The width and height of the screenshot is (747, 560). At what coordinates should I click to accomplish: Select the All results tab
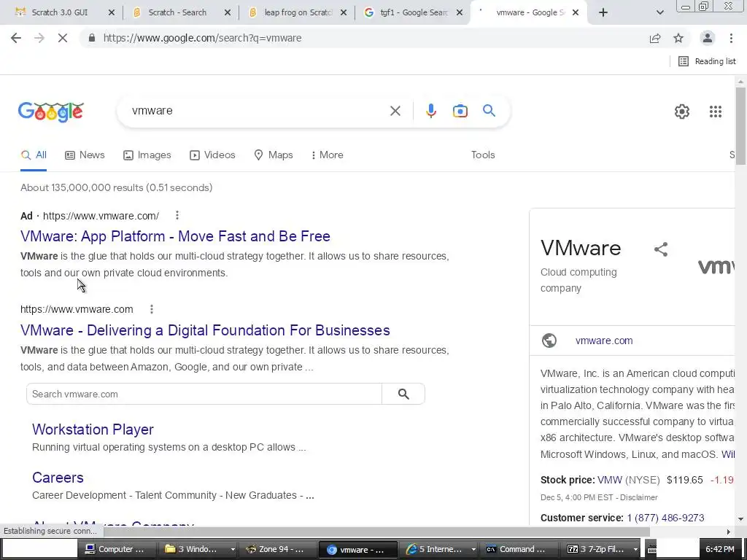[x=34, y=155]
